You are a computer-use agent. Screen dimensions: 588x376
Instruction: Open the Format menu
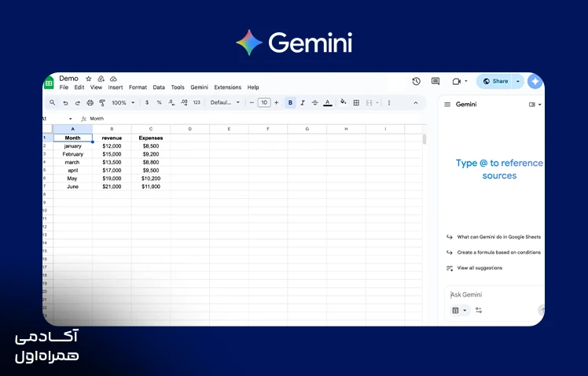[138, 87]
